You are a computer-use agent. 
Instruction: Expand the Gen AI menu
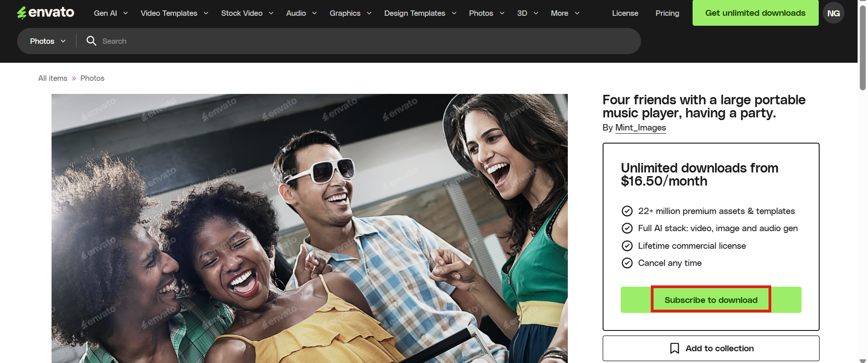point(111,13)
